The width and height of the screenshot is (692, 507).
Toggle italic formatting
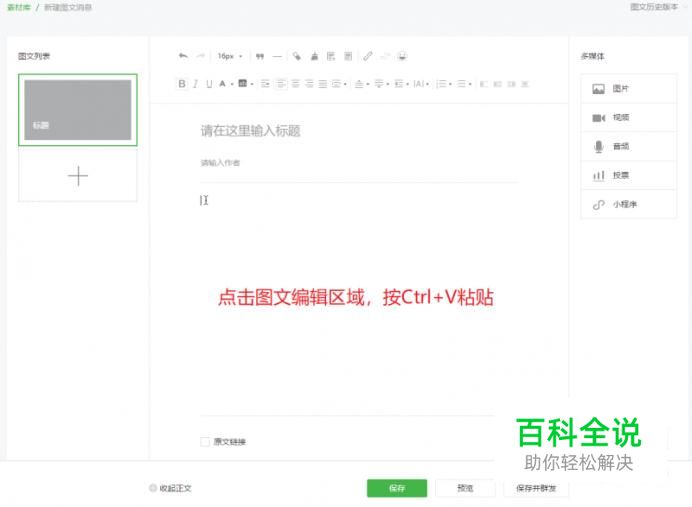196,84
